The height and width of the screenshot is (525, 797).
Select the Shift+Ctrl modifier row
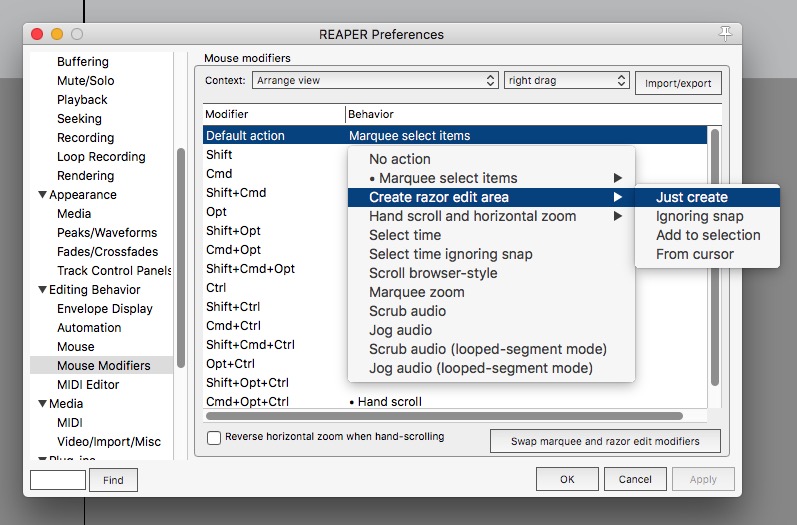point(274,306)
